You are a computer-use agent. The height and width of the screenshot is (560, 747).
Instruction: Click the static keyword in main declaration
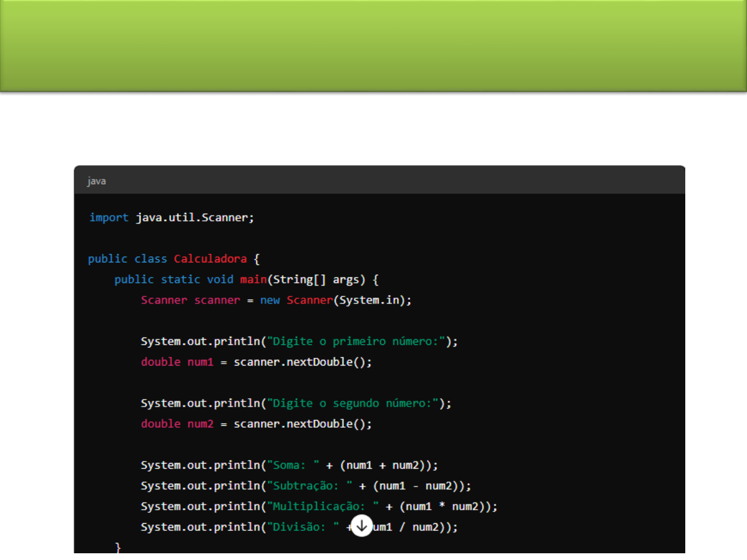180,279
